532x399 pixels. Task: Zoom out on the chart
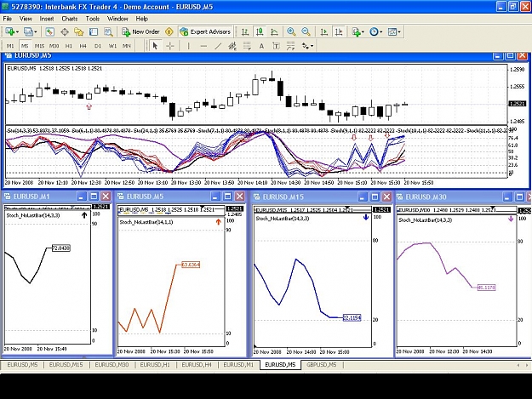coord(306,31)
